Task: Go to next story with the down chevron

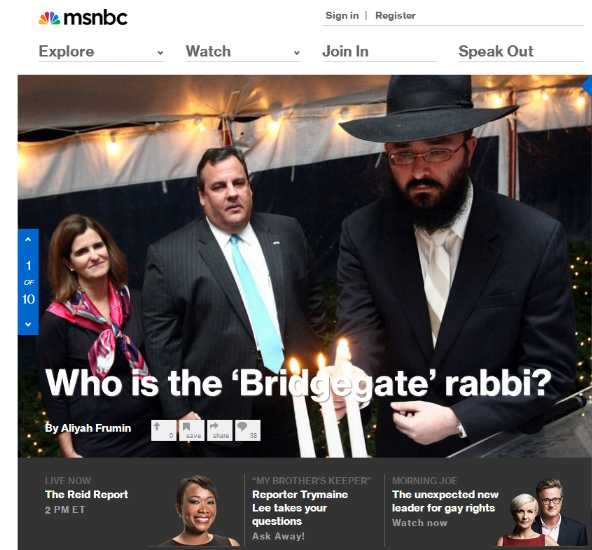Action: coord(28,324)
